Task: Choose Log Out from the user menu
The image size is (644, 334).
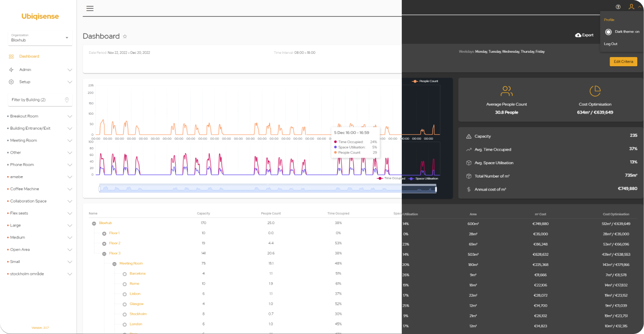Action: click(x=610, y=44)
